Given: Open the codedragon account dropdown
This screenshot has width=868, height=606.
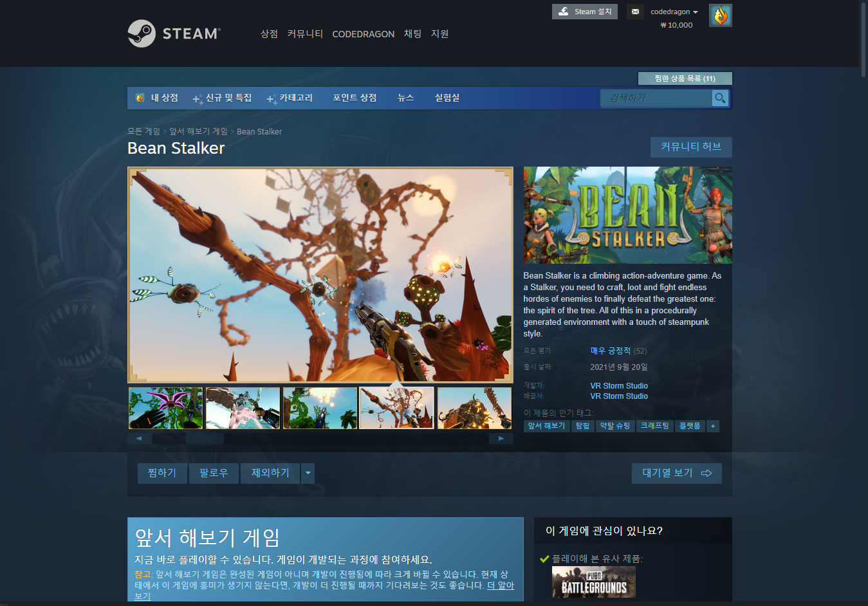Looking at the screenshot, I should click(x=674, y=12).
